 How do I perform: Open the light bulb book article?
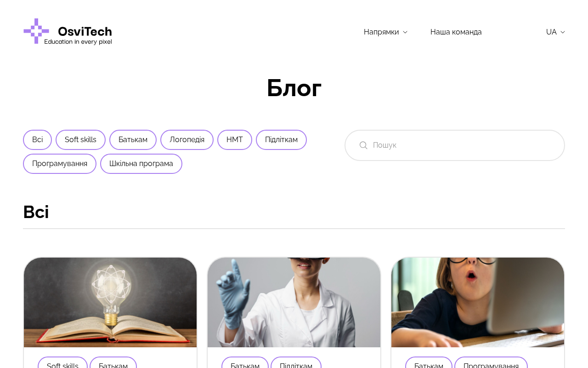pyautogui.click(x=110, y=302)
